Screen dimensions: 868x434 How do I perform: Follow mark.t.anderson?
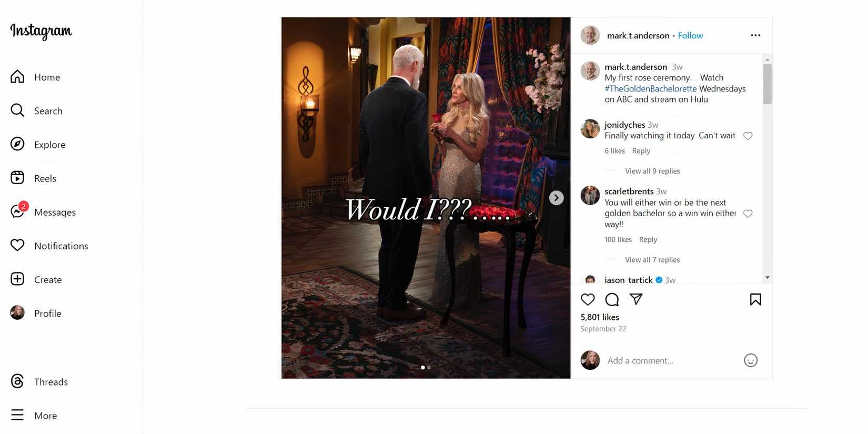(x=690, y=35)
